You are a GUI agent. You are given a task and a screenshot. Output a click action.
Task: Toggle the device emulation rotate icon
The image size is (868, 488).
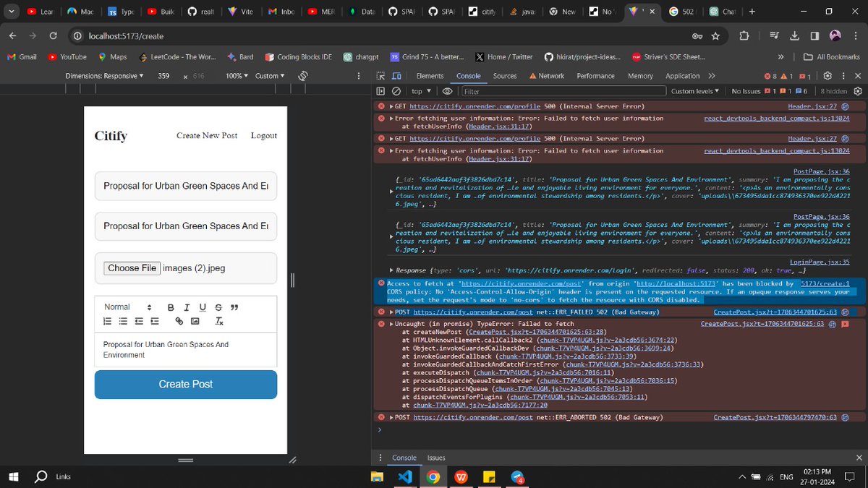pos(303,75)
